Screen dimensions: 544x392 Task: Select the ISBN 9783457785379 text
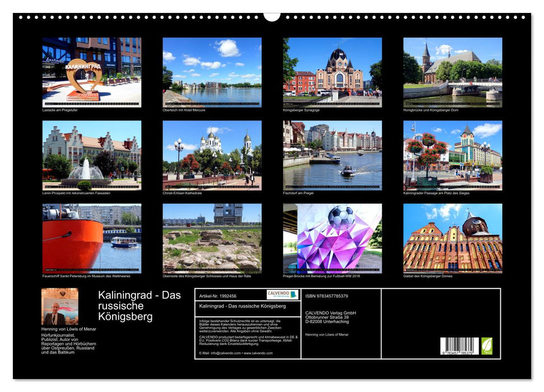pos(328,295)
